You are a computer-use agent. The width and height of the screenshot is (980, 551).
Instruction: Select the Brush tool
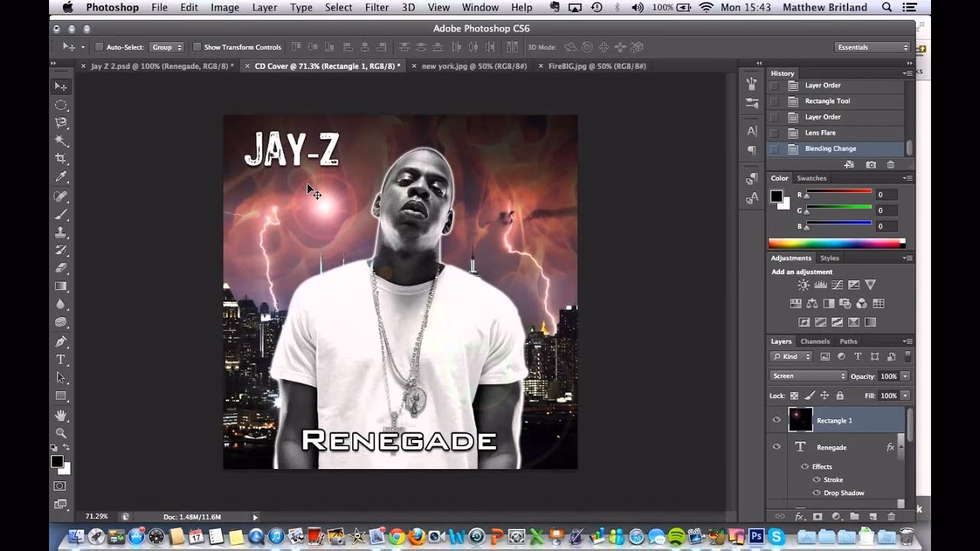coord(61,214)
